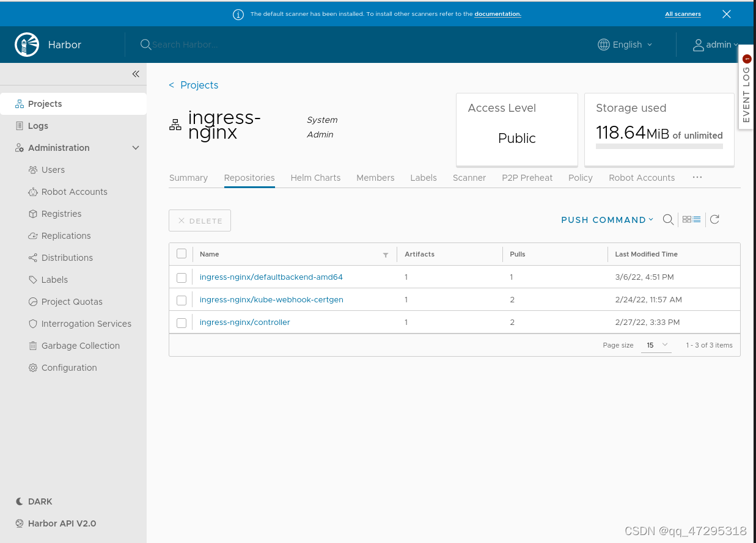Screen dimensions: 756x543
Task: Click the Project Quotas gauge icon
Action: (x=33, y=302)
